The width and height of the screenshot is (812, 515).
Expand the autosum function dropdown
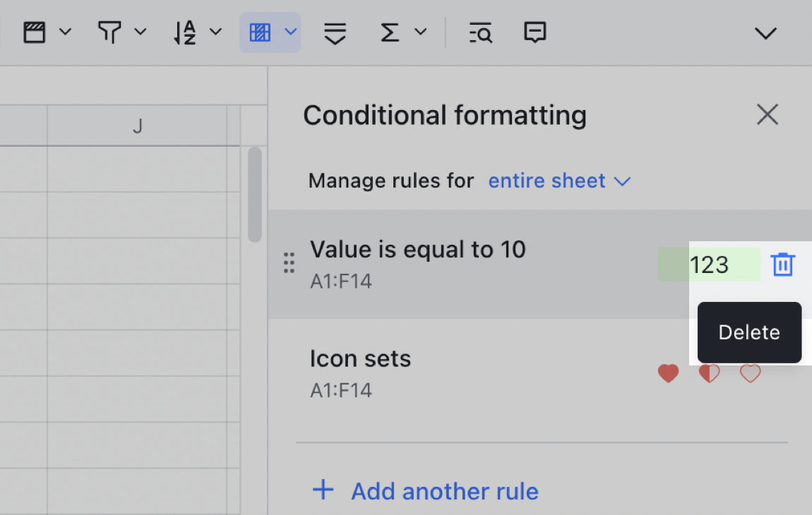(x=421, y=32)
